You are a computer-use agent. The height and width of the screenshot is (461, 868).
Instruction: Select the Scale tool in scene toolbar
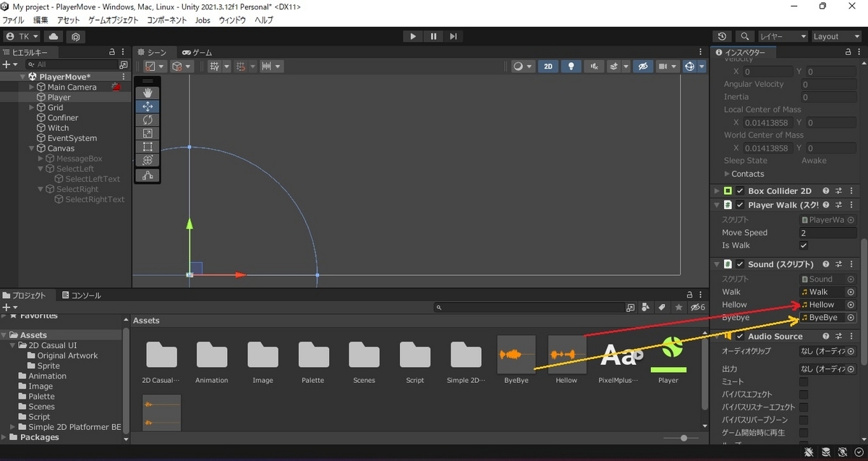tap(148, 133)
